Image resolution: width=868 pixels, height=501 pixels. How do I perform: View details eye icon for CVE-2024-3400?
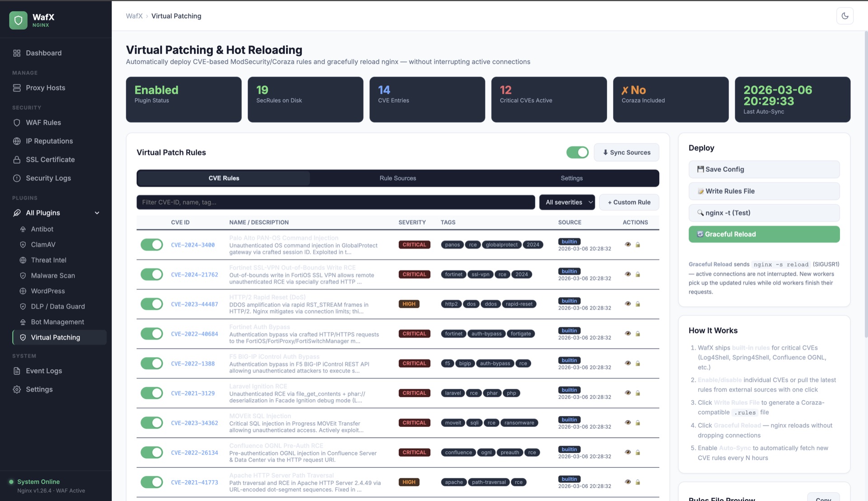(x=627, y=245)
